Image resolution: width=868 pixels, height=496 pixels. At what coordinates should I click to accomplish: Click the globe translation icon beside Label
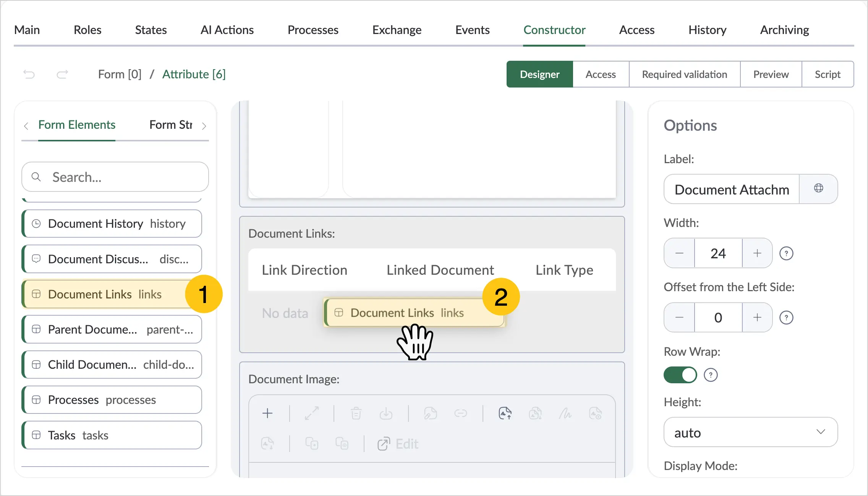point(818,189)
